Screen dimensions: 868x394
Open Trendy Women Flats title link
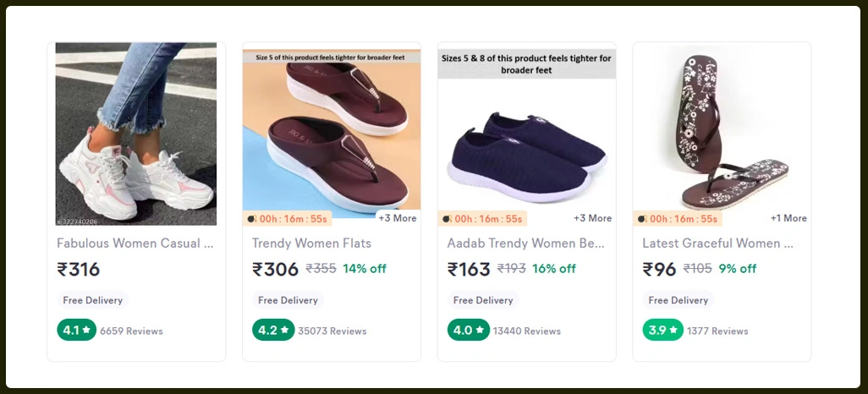click(x=311, y=244)
